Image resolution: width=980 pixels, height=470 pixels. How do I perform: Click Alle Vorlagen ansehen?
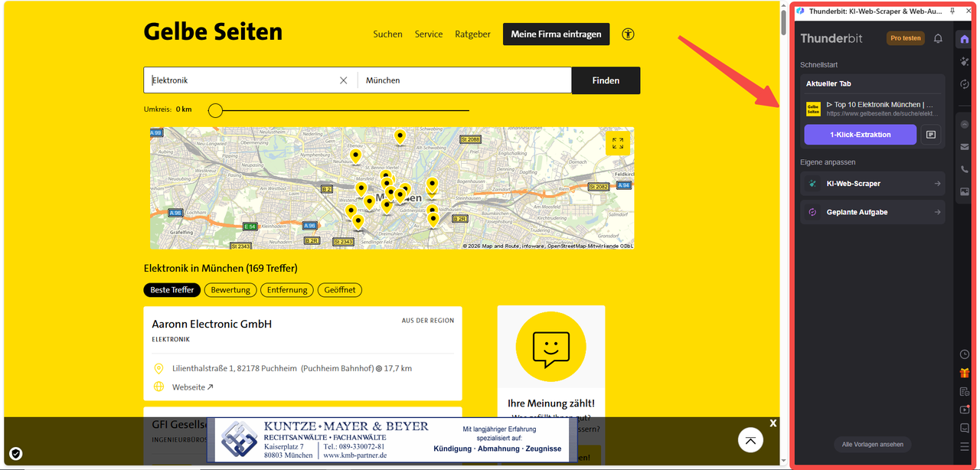click(872, 444)
